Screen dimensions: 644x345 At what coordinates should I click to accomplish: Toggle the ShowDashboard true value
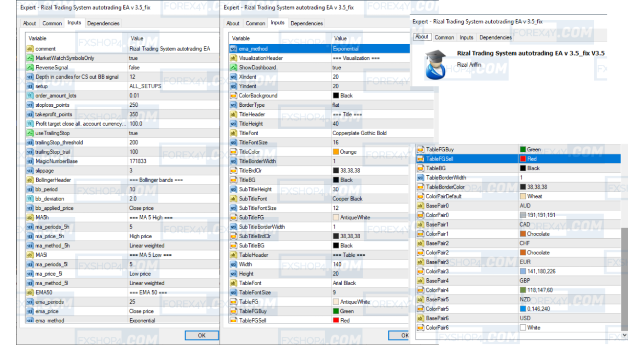click(369, 68)
